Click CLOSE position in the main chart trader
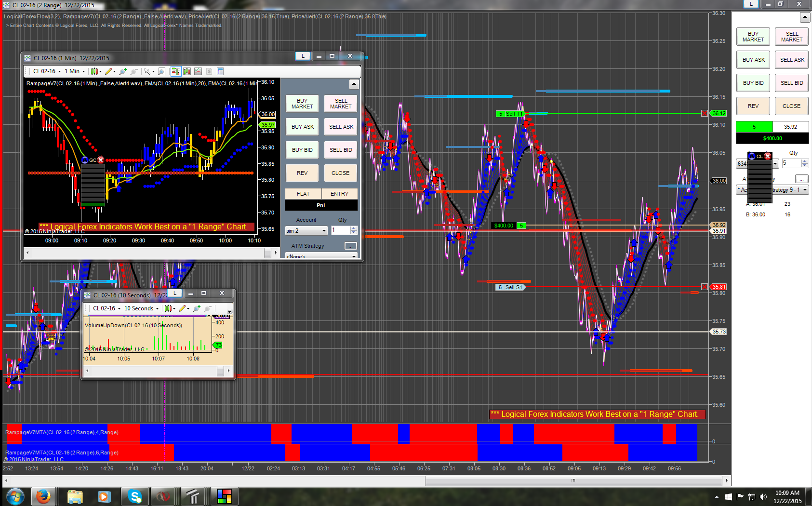The height and width of the screenshot is (506, 812). [x=792, y=106]
